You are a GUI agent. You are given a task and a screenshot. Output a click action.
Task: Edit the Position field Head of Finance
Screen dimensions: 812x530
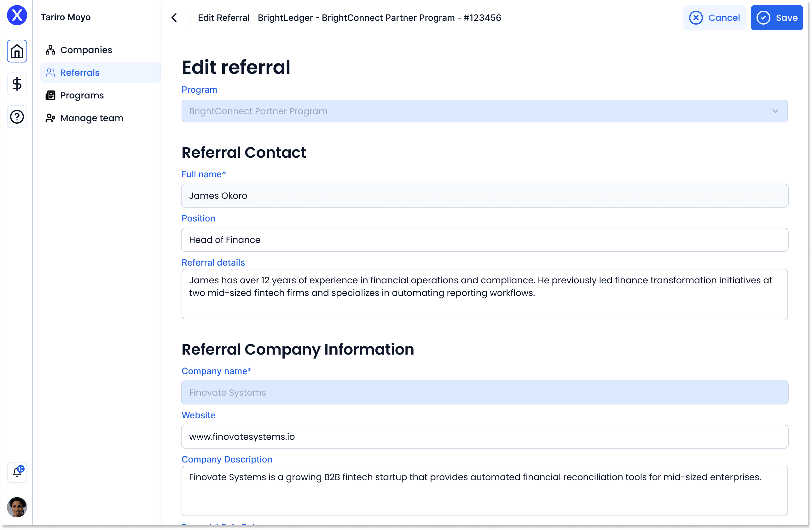[x=484, y=240]
